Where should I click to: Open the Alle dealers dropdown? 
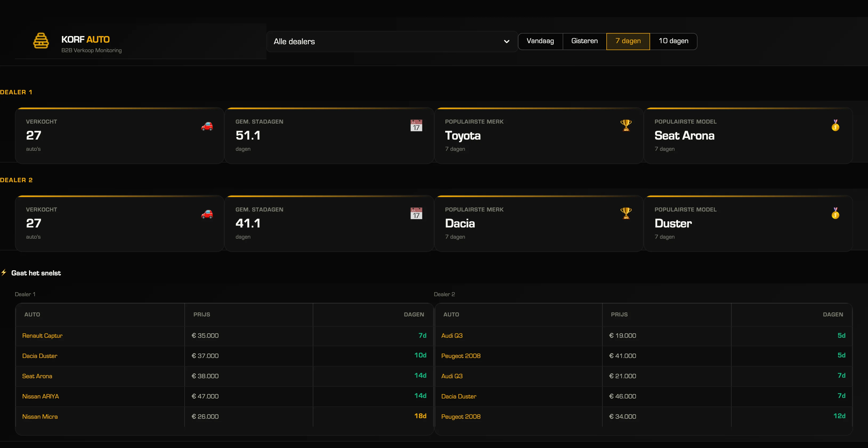click(x=391, y=42)
